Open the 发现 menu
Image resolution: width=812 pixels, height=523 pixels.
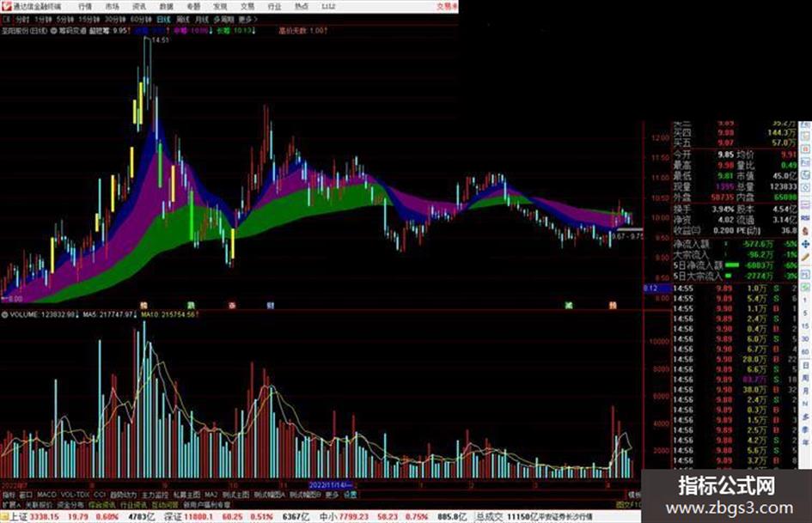point(220,6)
